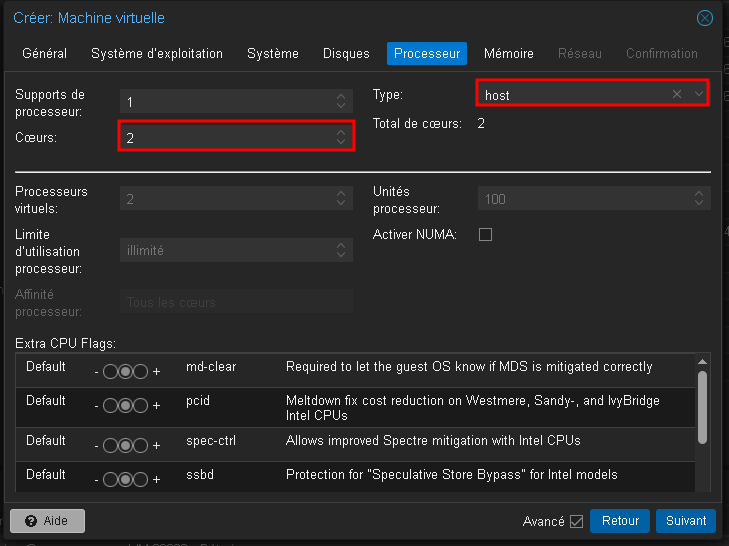Click the plus icon for ssbd flag
This screenshot has width=729, height=546.
click(156, 479)
